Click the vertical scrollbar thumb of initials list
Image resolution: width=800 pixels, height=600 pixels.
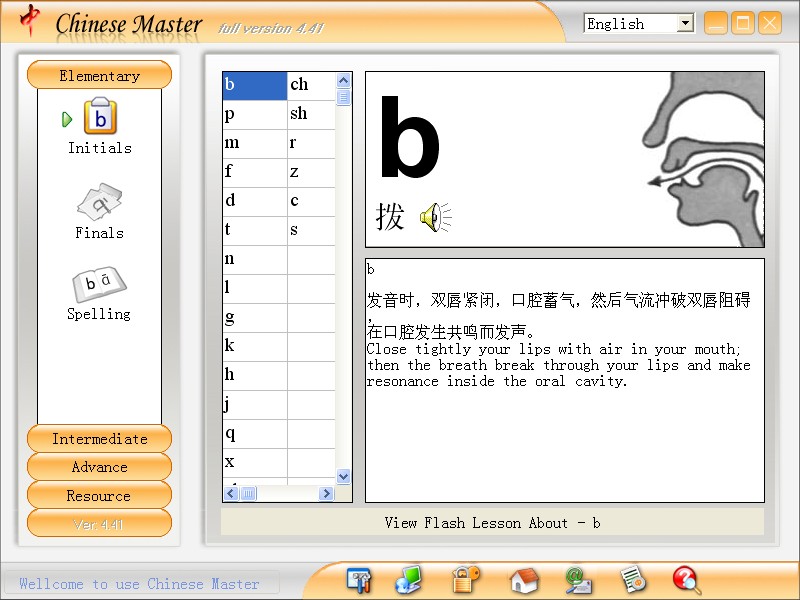[x=343, y=97]
